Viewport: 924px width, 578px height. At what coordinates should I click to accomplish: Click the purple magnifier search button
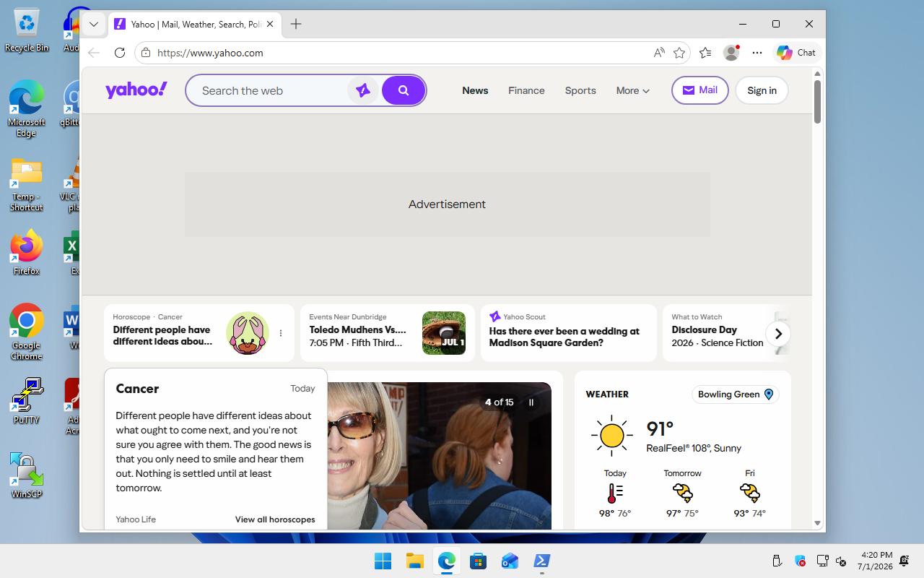(x=404, y=90)
